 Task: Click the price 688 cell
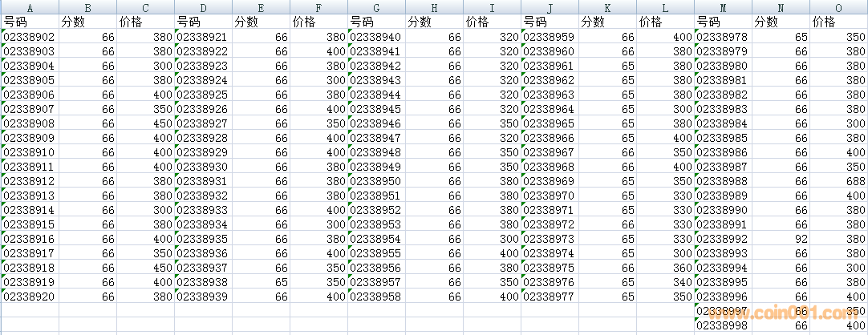[838, 181]
